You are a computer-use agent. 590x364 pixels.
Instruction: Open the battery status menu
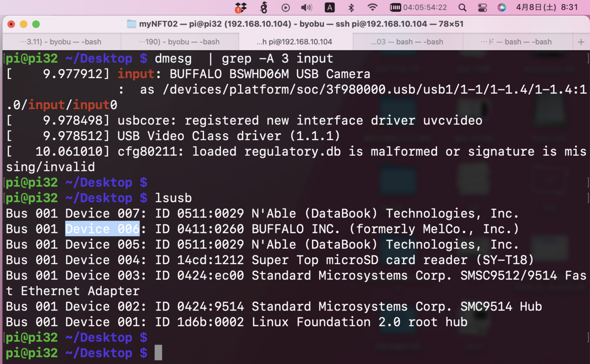coord(396,7)
